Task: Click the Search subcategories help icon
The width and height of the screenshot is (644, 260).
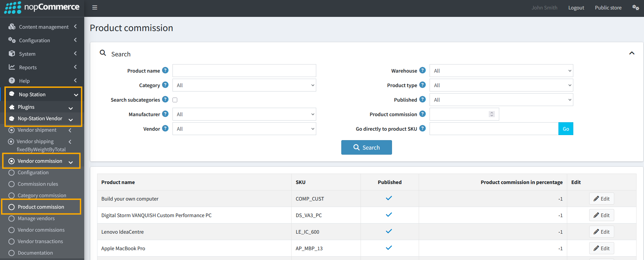Action: point(165,99)
